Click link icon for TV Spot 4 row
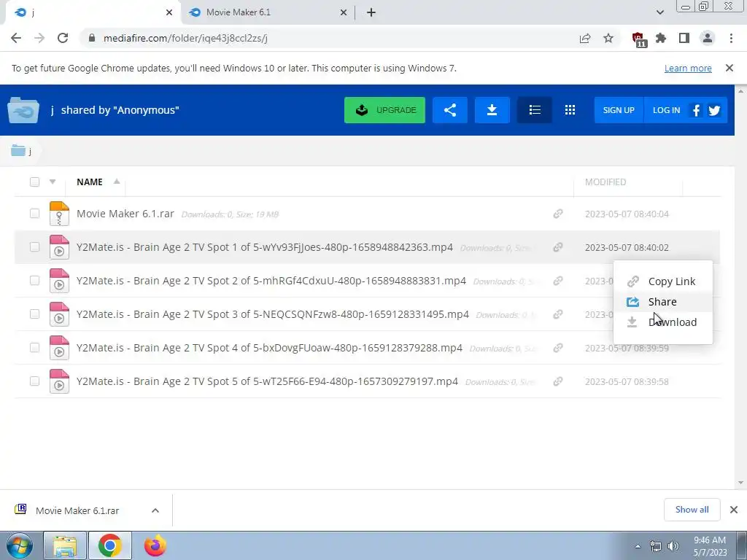The image size is (747, 560). tap(558, 348)
